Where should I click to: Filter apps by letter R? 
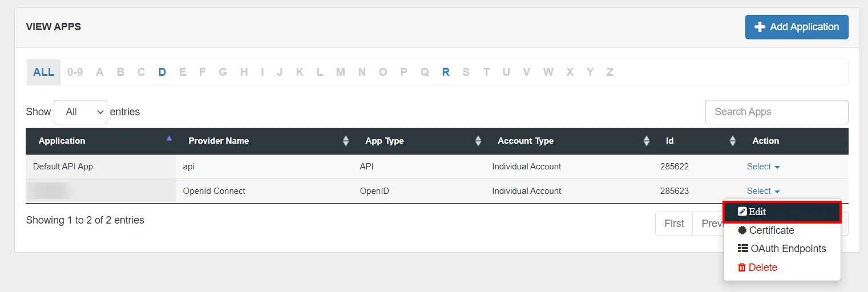coord(446,72)
